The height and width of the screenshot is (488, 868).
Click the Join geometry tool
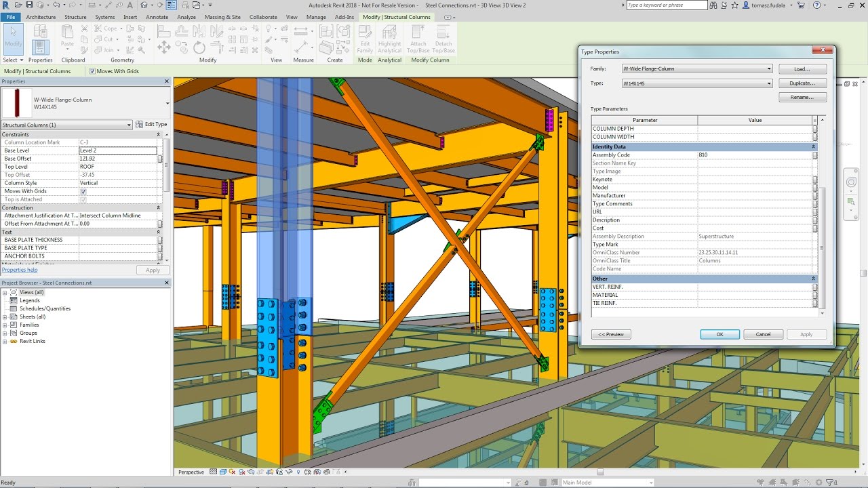[x=105, y=50]
